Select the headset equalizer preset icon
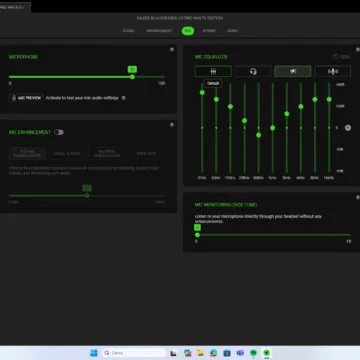Viewport: 360px width, 360px height. click(253, 71)
